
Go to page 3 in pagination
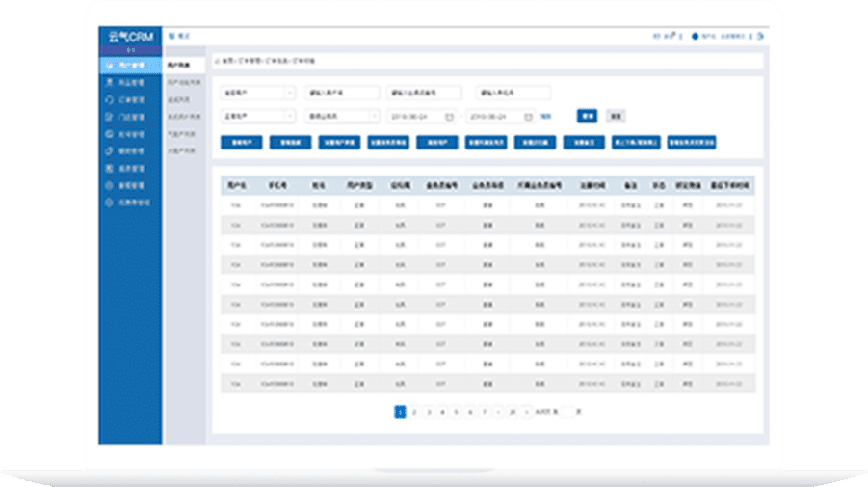(x=429, y=412)
